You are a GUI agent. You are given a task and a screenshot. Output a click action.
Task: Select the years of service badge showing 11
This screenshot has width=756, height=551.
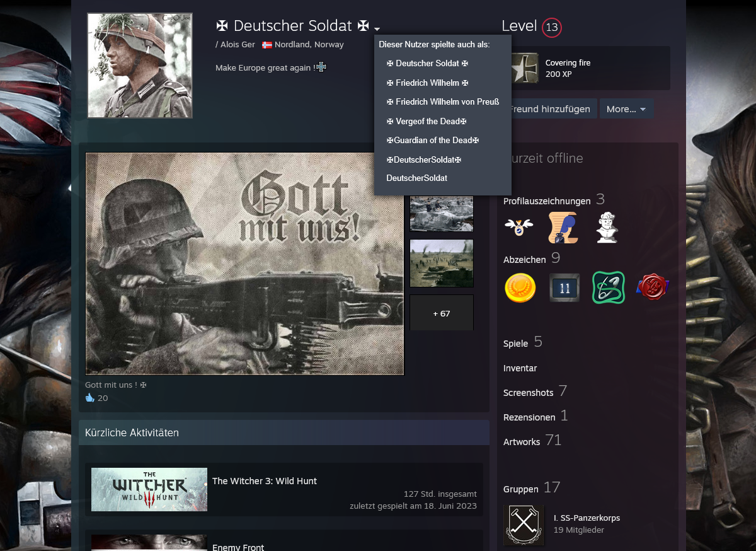click(564, 287)
